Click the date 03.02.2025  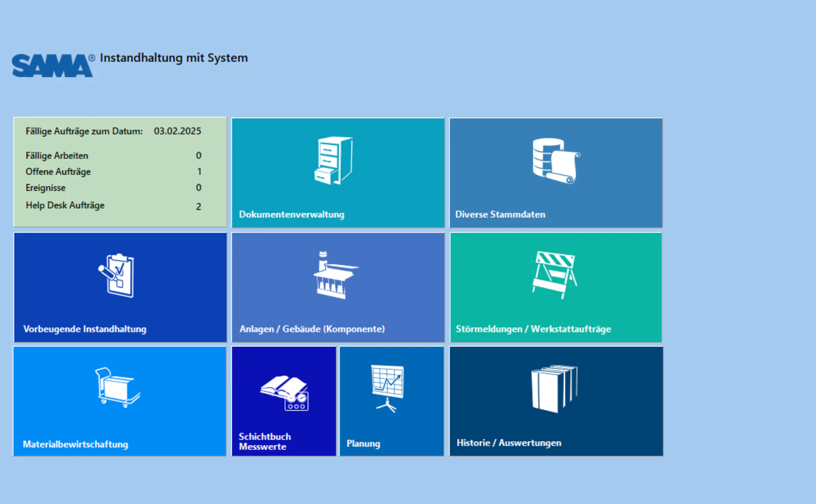(178, 131)
